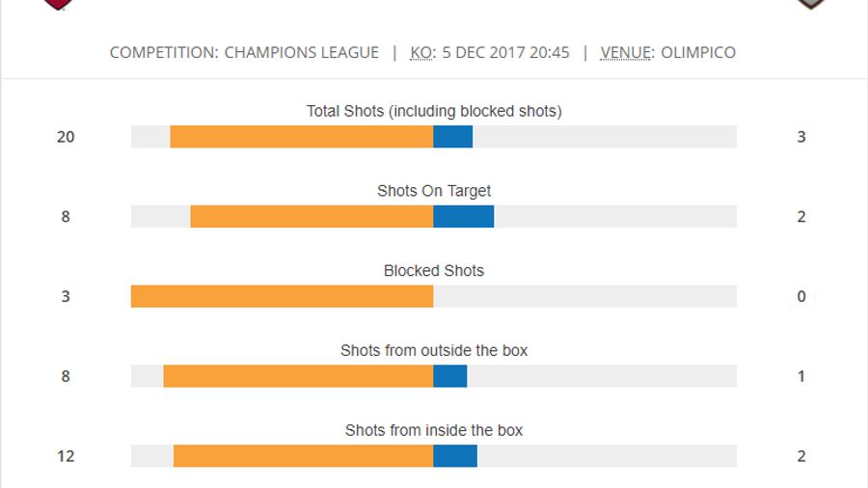Click the Blocked Shots label
This screenshot has height=488, width=868.
[434, 271]
